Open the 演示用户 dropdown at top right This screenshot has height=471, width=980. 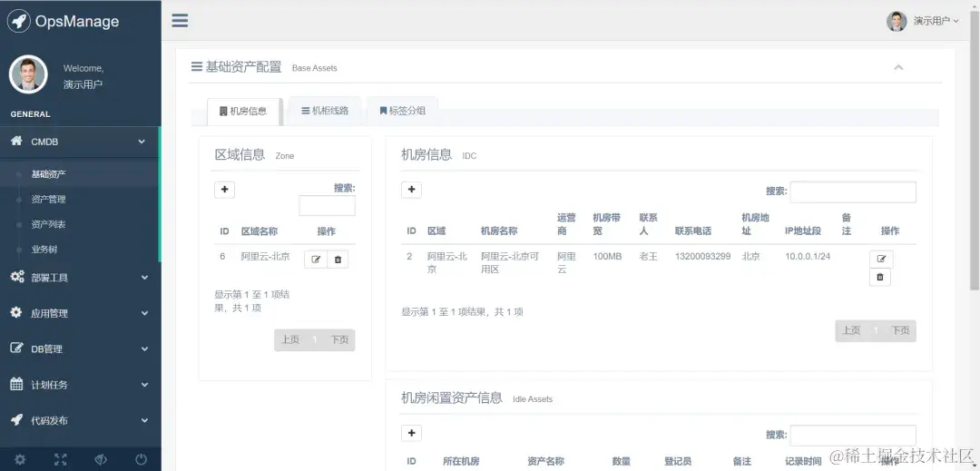936,21
